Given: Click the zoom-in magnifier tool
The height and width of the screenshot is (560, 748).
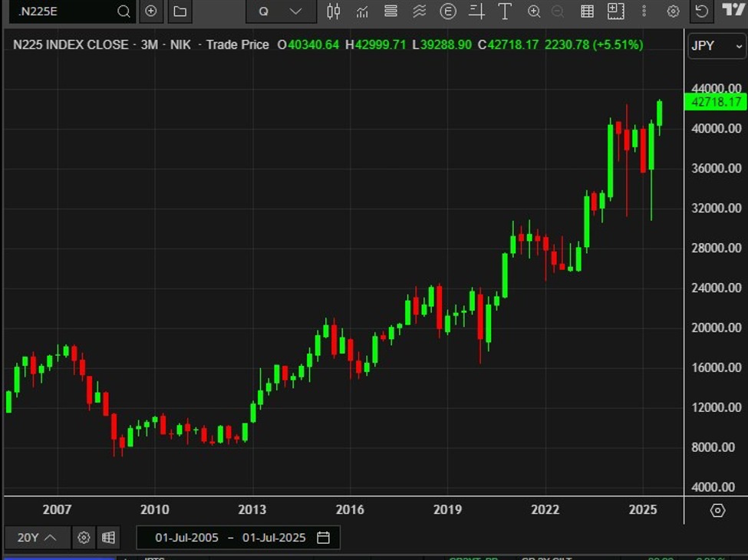Looking at the screenshot, I should coord(532,12).
